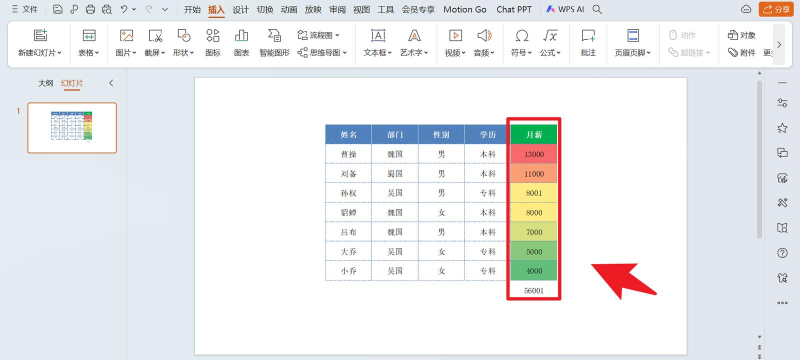
Task: Open the 审阅 review tab
Action: click(x=337, y=9)
